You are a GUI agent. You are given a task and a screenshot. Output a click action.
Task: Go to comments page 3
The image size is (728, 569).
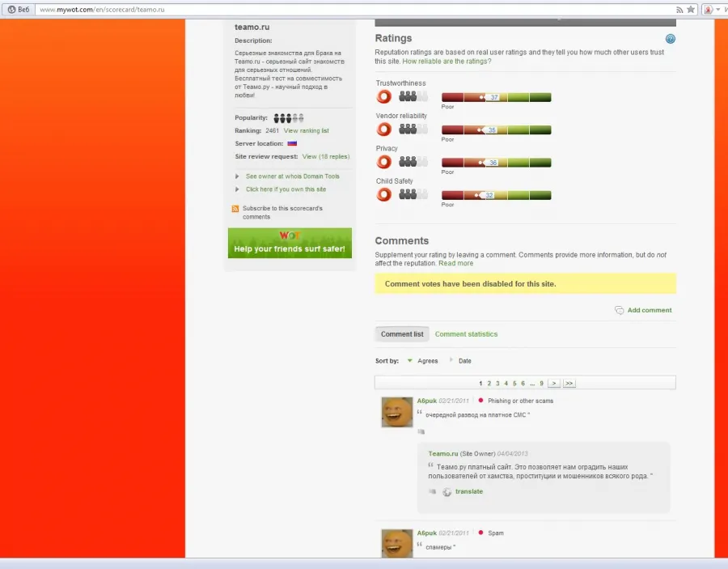coord(497,383)
